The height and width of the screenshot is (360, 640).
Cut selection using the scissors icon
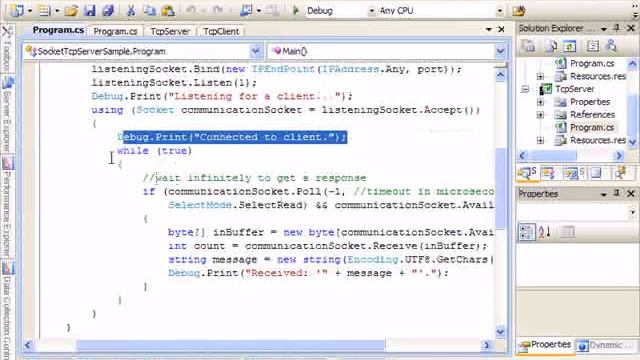(x=131, y=11)
